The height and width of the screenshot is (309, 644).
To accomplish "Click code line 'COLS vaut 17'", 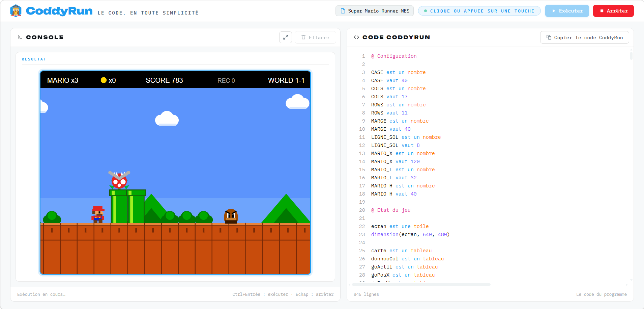I will pos(389,97).
